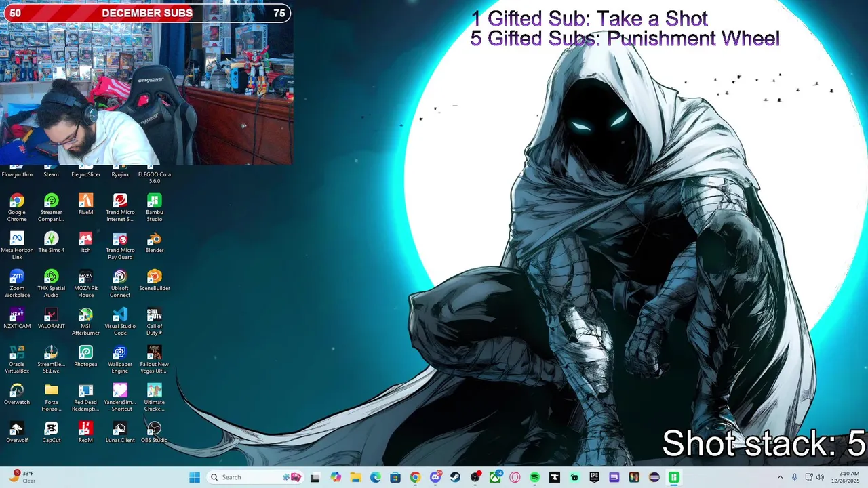The image size is (868, 488).
Task: Open Microsoft Edge from the taskbar
Action: click(376, 477)
